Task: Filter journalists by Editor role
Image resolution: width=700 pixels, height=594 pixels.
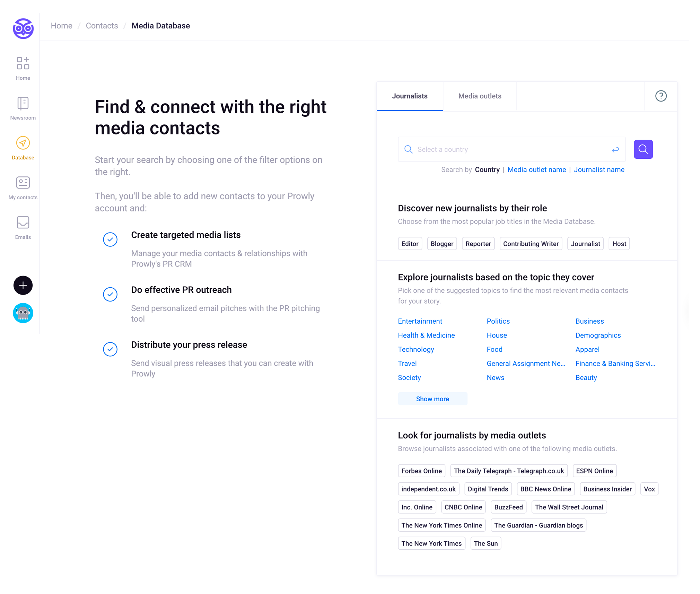Action: (410, 244)
